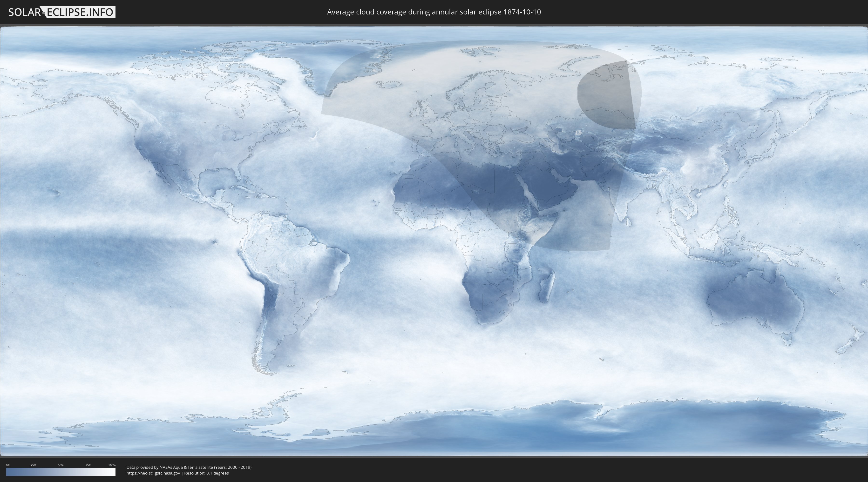Click the 75% label on legend
868x482 pixels.
click(88, 465)
